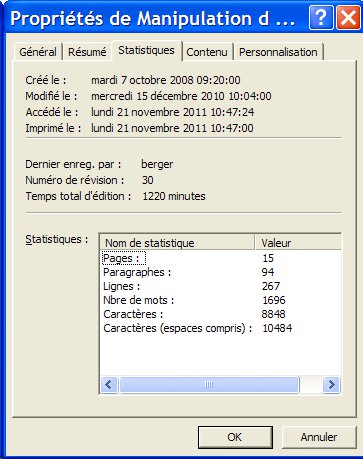363x459 pixels.
Task: Click the scrollbar track right of thumb
Action: 311,385
